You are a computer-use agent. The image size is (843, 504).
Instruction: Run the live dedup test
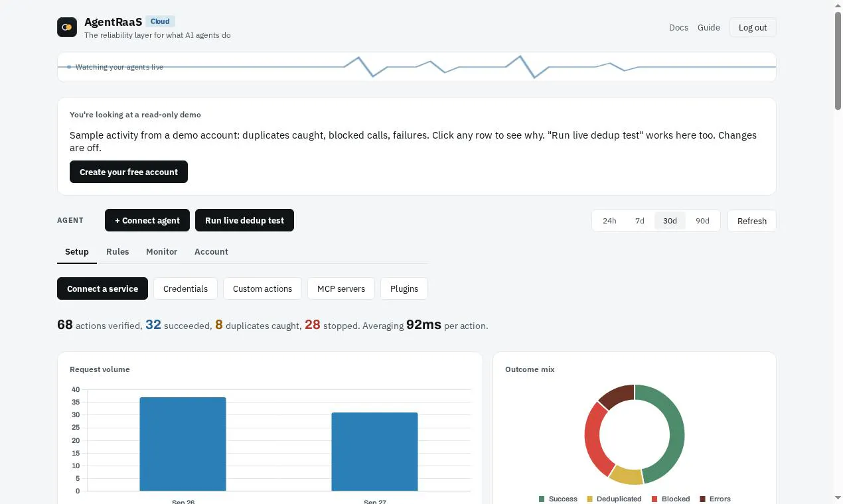(244, 220)
